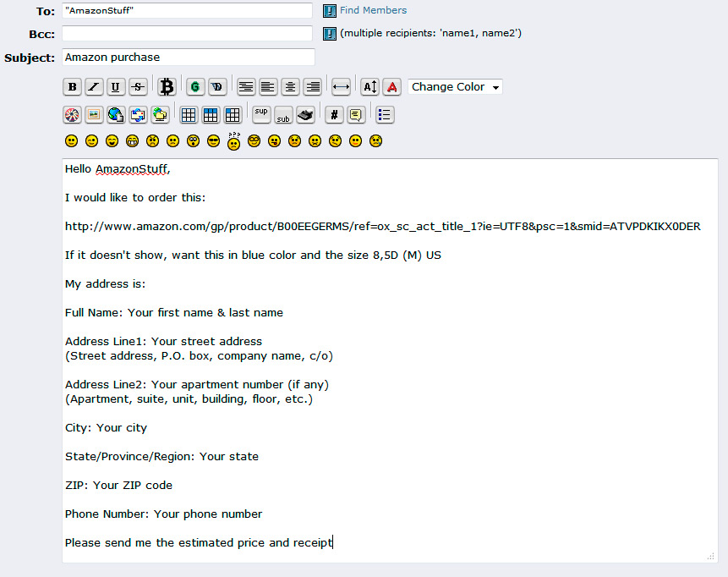728x577 pixels.
Task: Insert the plain smiley emoticon
Action: click(x=72, y=141)
